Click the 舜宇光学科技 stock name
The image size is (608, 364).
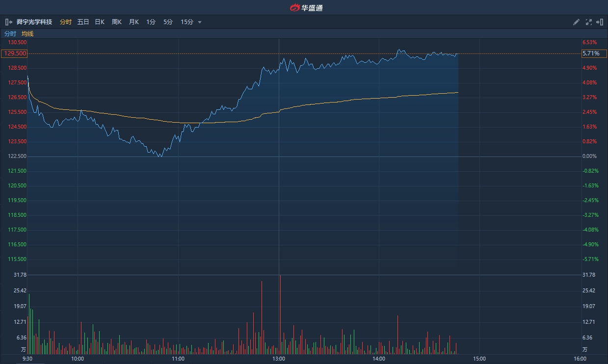[x=34, y=22]
